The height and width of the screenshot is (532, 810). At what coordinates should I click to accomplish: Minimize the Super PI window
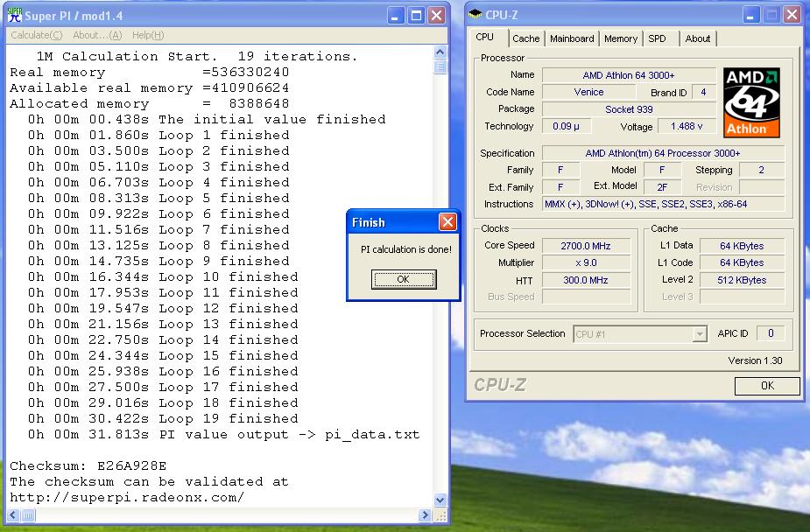pos(396,16)
